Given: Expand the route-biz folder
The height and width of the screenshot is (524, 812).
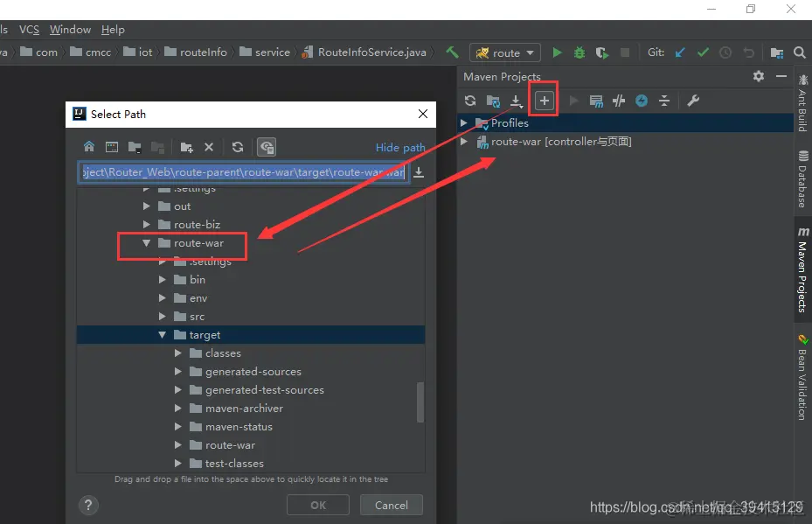Looking at the screenshot, I should (147, 224).
